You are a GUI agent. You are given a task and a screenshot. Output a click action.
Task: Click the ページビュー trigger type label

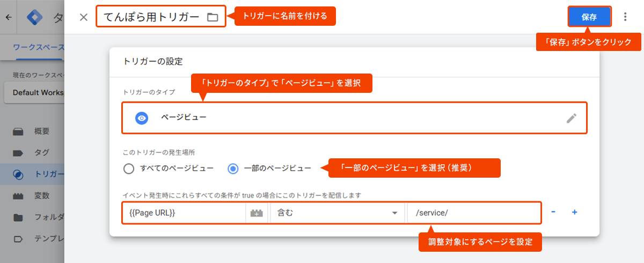[x=184, y=118]
